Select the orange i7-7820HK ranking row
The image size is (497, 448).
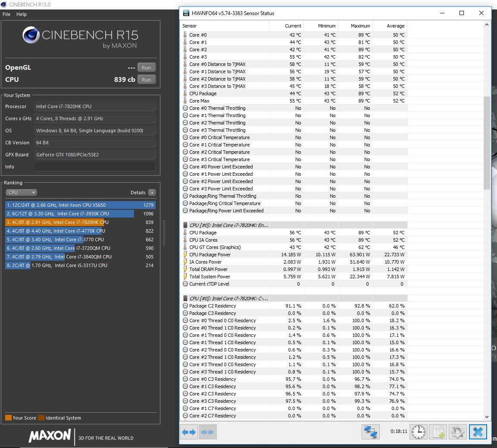coord(80,222)
